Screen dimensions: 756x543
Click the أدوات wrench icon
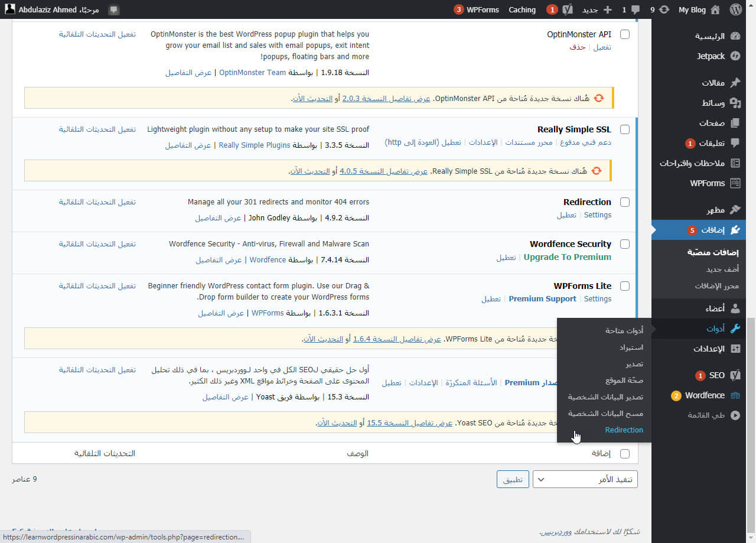[735, 329]
